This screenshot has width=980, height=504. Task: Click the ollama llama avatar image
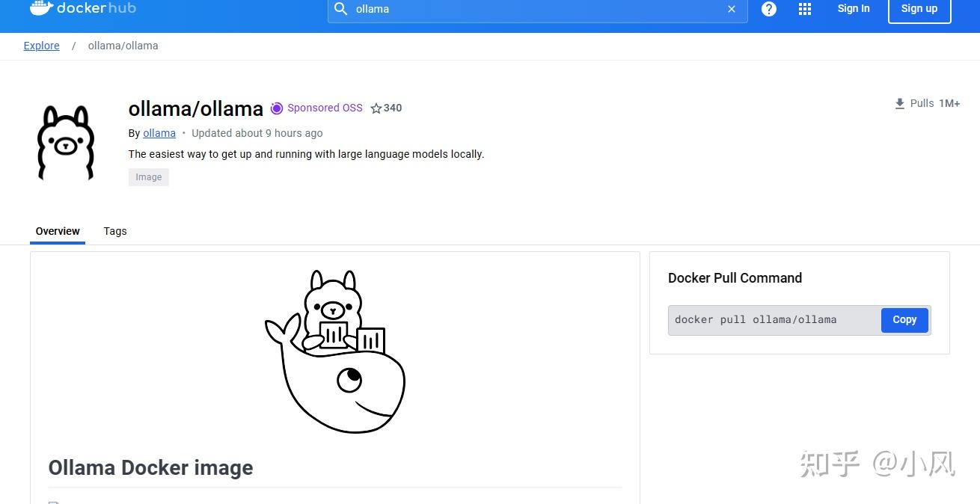click(66, 142)
